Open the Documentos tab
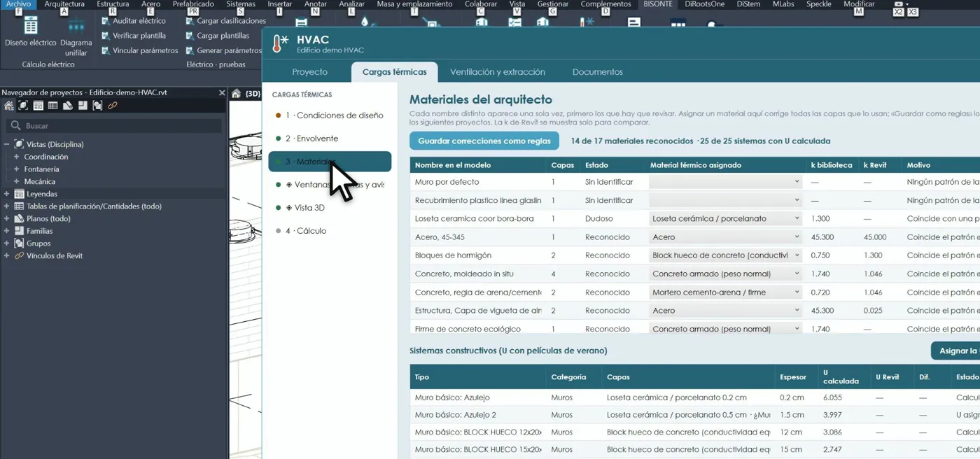The width and height of the screenshot is (980, 459). point(597,72)
